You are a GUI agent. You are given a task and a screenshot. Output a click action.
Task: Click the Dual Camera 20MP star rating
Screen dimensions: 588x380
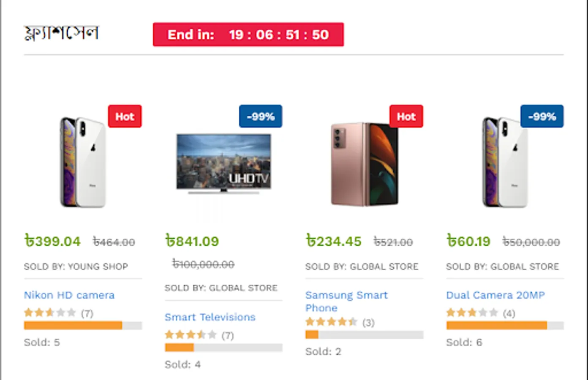(x=472, y=313)
